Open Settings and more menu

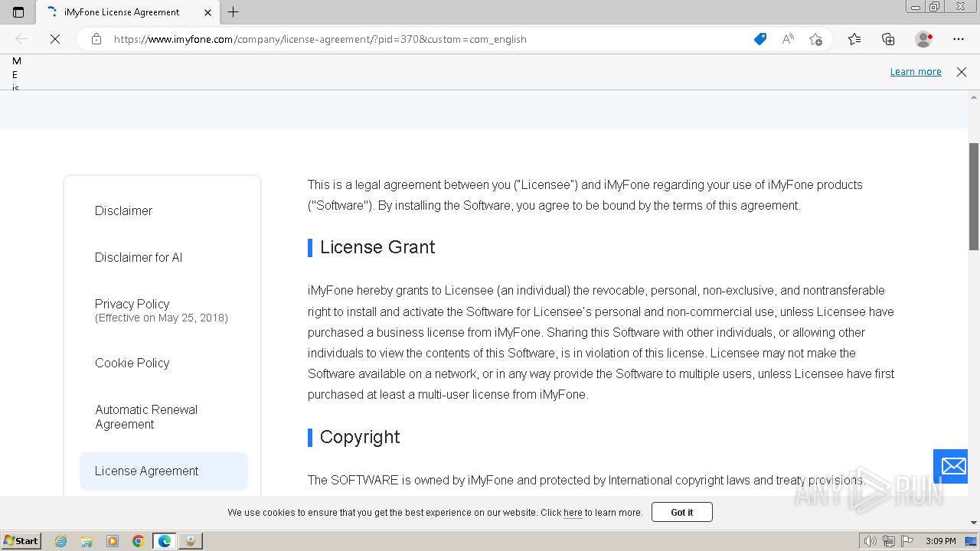[x=959, y=39]
